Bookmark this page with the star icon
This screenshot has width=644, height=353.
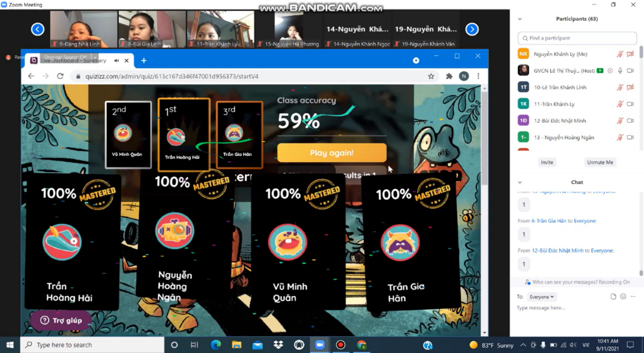tap(431, 76)
